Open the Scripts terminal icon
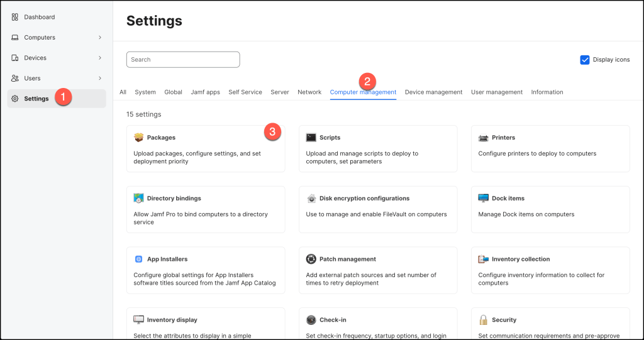Viewport: 644px width, 340px height. pos(311,138)
